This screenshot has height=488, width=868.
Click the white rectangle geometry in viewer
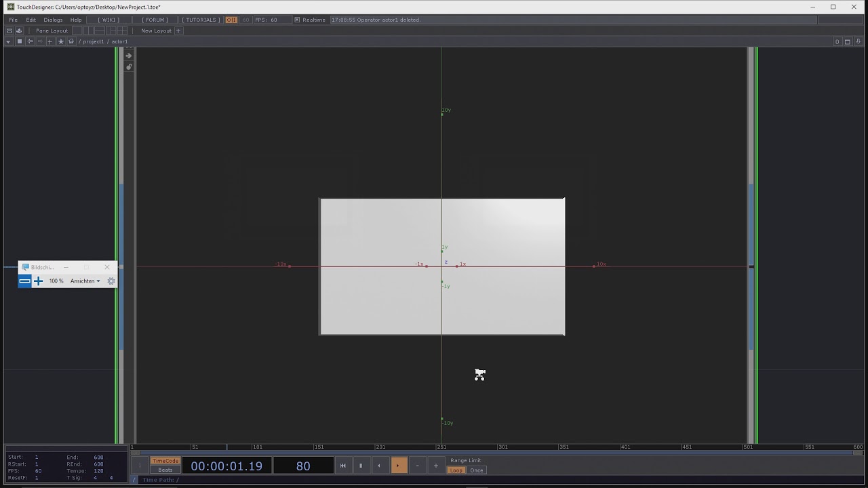[442, 266]
